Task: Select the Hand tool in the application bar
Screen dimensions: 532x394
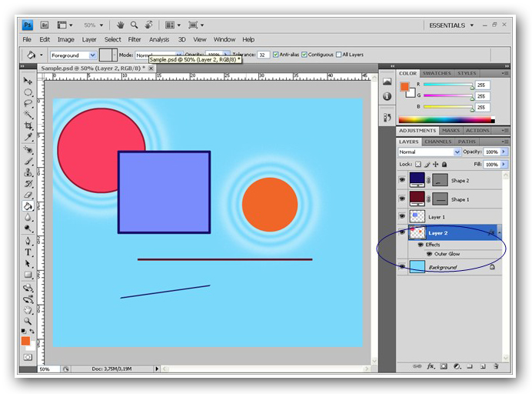Action: click(x=121, y=25)
